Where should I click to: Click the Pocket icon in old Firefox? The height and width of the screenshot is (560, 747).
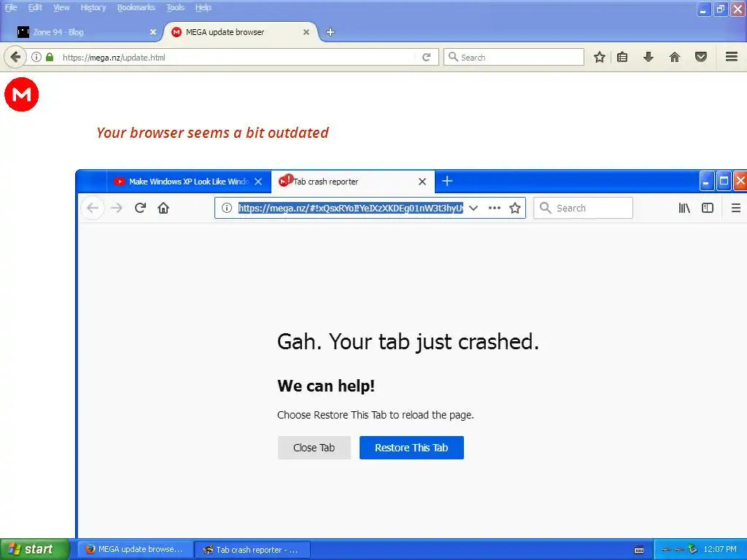[x=701, y=57]
